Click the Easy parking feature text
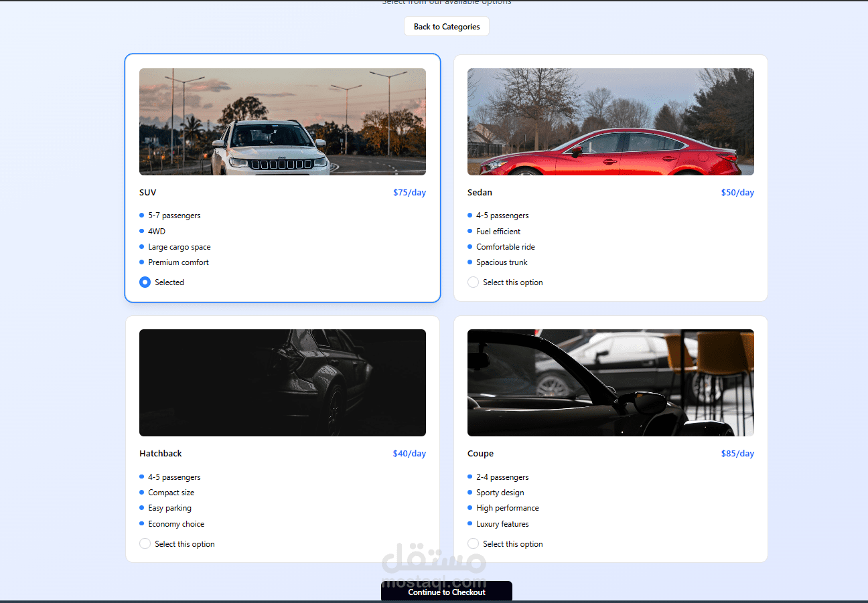 [170, 507]
